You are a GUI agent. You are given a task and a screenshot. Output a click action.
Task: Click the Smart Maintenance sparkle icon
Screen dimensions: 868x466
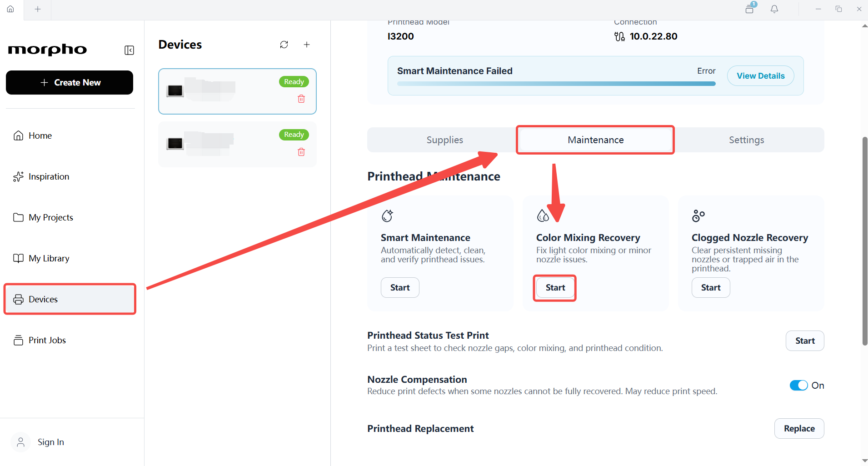coord(387,215)
